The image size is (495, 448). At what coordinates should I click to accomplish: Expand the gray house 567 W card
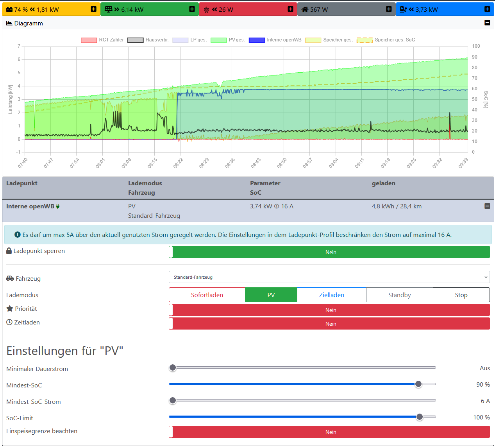[x=389, y=9]
